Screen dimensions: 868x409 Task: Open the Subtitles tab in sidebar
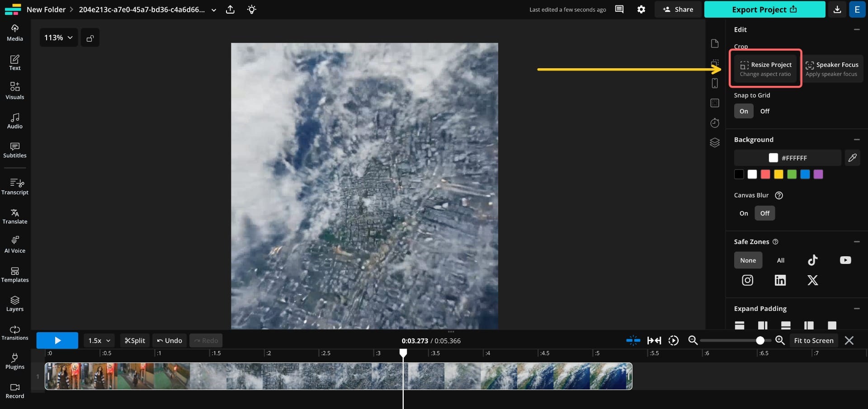pos(15,150)
